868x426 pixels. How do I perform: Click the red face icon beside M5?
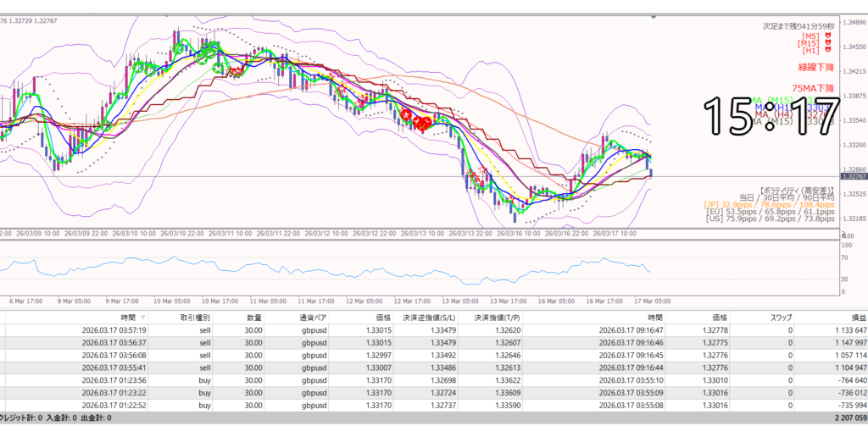coord(826,36)
